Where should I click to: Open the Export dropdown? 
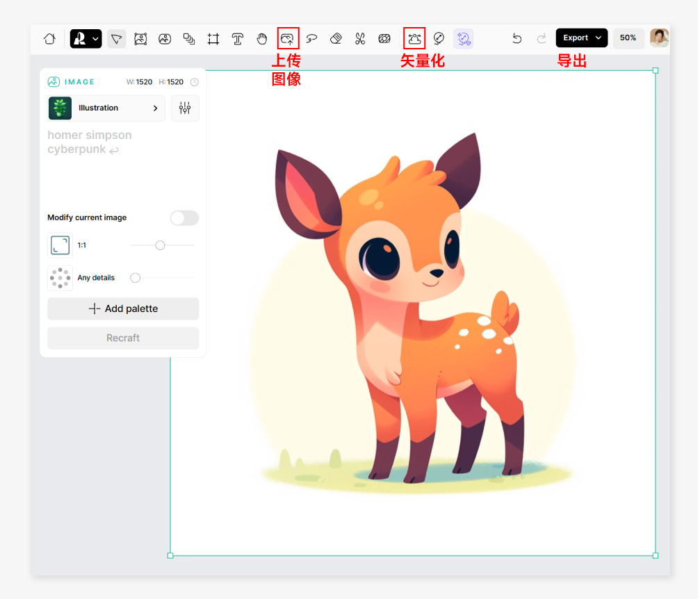click(582, 38)
